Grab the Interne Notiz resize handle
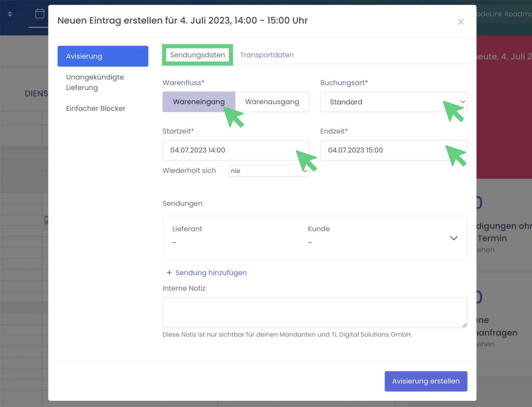 pyautogui.click(x=464, y=325)
